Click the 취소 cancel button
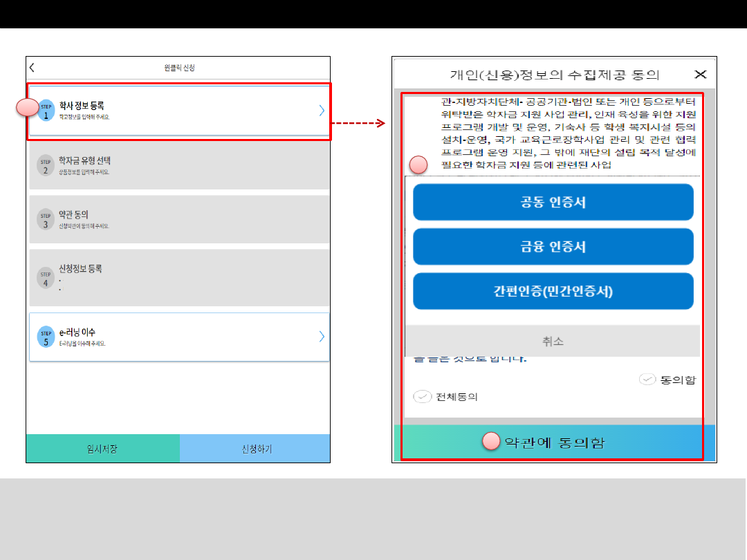The height and width of the screenshot is (560, 747). (x=552, y=341)
